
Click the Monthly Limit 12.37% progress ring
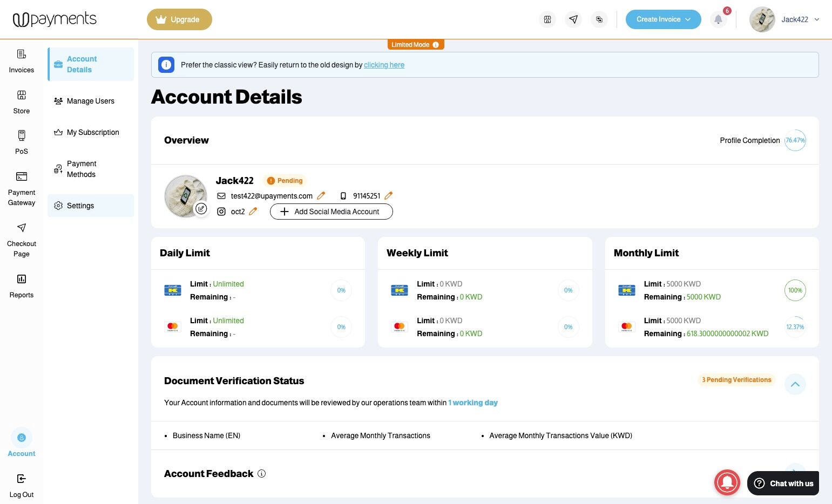pos(795,327)
